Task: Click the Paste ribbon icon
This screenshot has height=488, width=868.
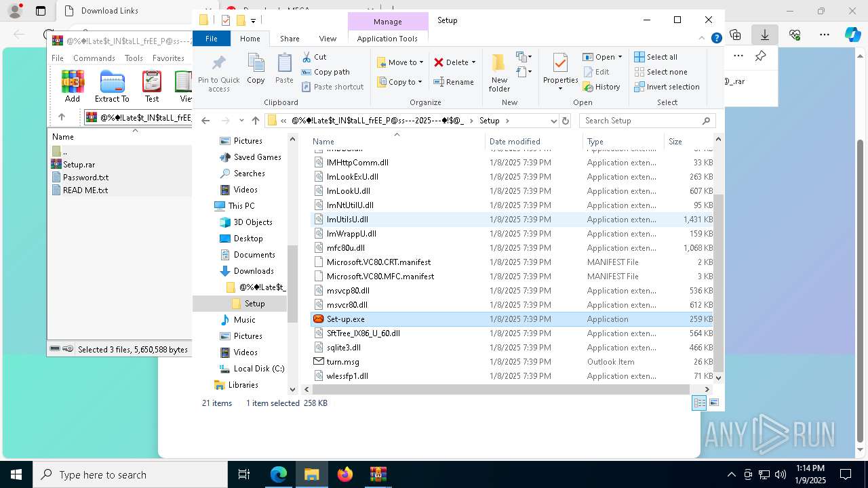Action: [x=284, y=69]
